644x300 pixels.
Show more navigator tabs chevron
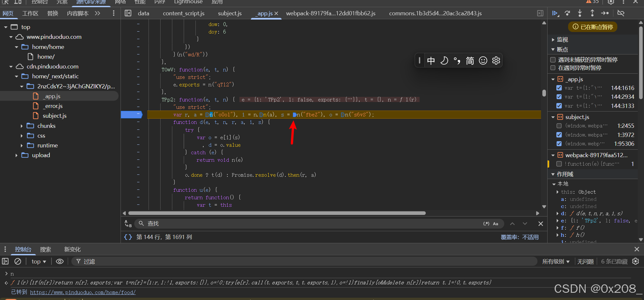[x=97, y=13]
